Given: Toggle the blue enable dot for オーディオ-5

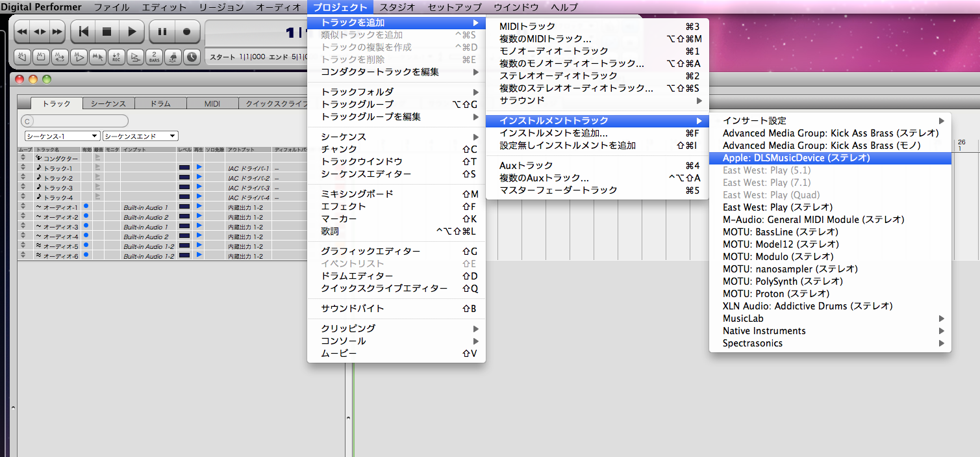Looking at the screenshot, I should [x=86, y=245].
